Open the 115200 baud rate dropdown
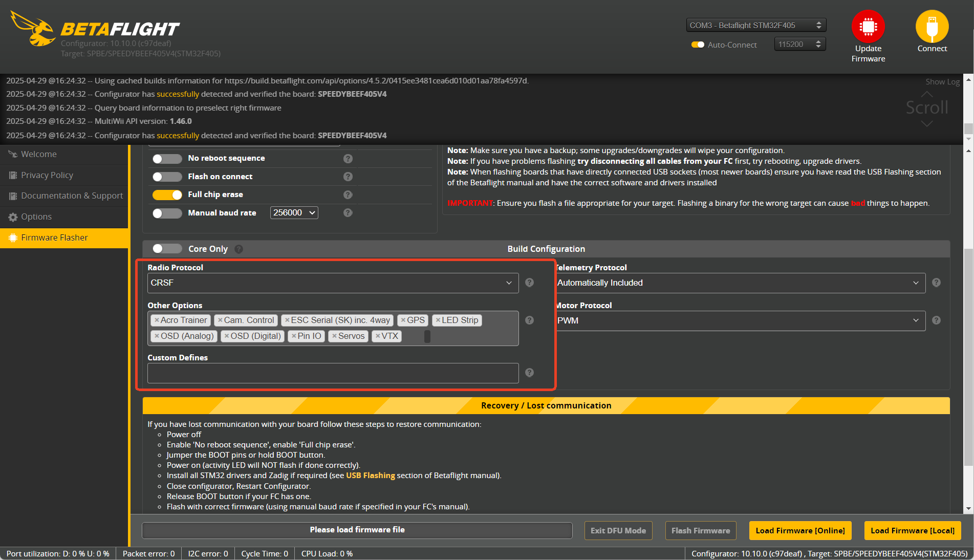Screen dimensions: 974x560 [x=799, y=44]
